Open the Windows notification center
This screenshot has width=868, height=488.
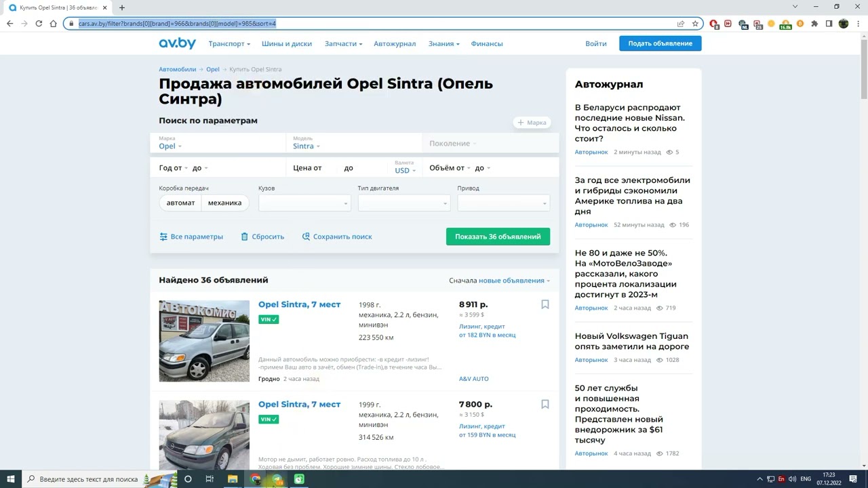pyautogui.click(x=854, y=479)
